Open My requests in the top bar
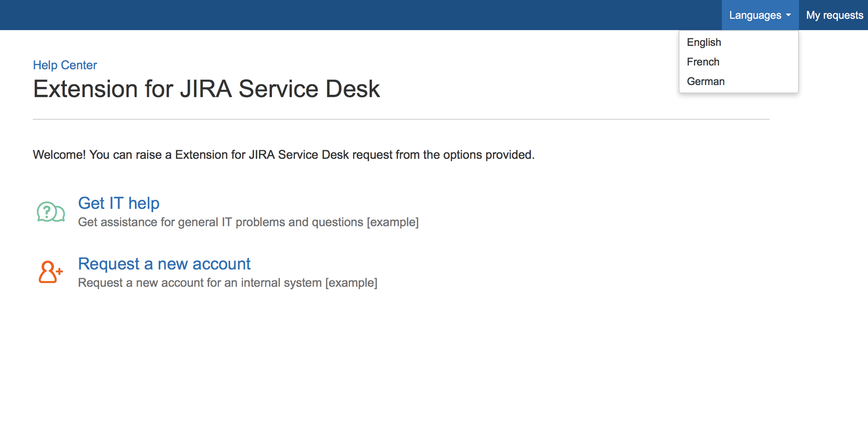 834,15
